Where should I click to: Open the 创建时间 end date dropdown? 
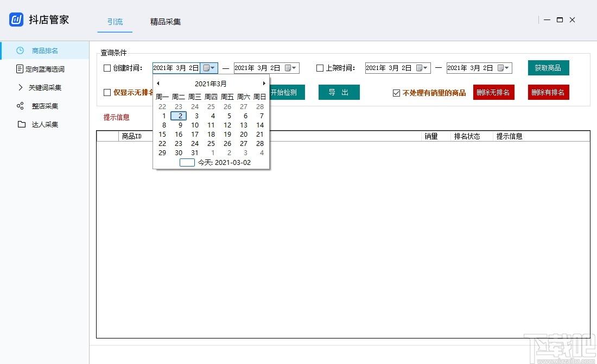[290, 68]
